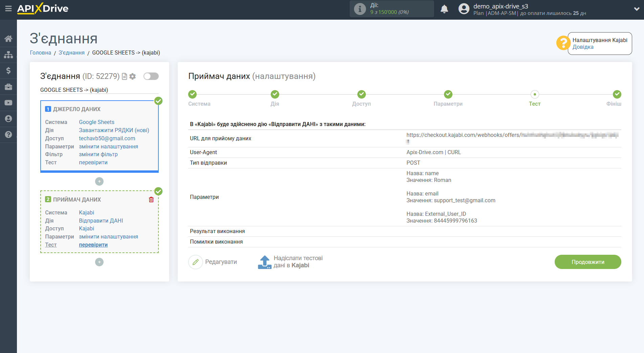Open the hamburger menu in top bar
The height and width of the screenshot is (353, 644).
coord(8,9)
